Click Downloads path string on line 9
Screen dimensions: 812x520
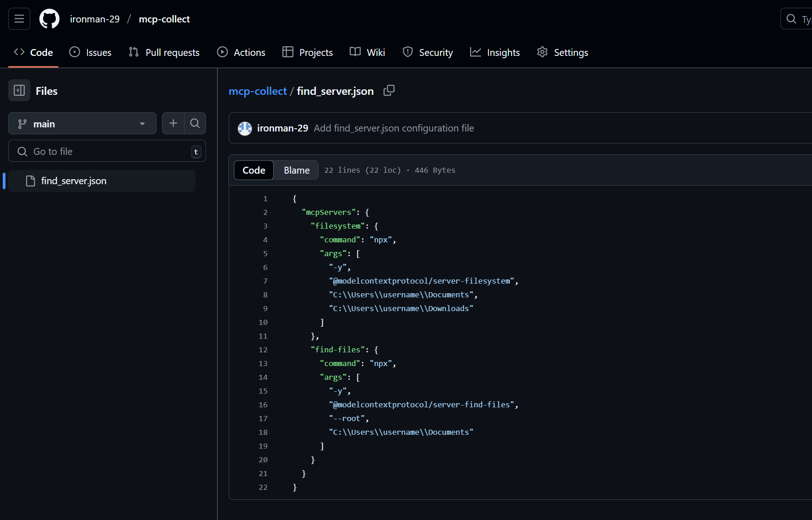coord(401,308)
